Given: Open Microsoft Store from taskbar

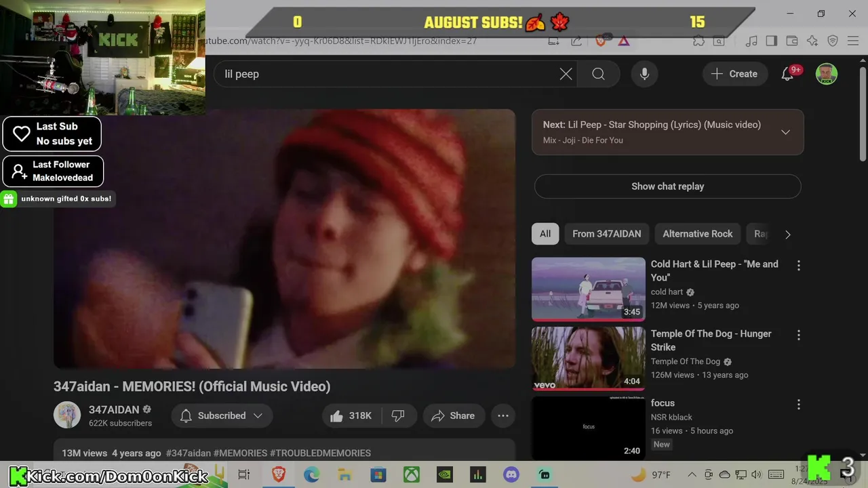Looking at the screenshot, I should click(378, 474).
